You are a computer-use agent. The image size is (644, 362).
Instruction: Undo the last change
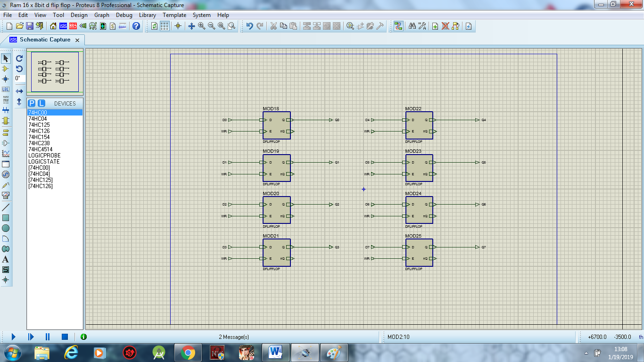click(x=249, y=26)
